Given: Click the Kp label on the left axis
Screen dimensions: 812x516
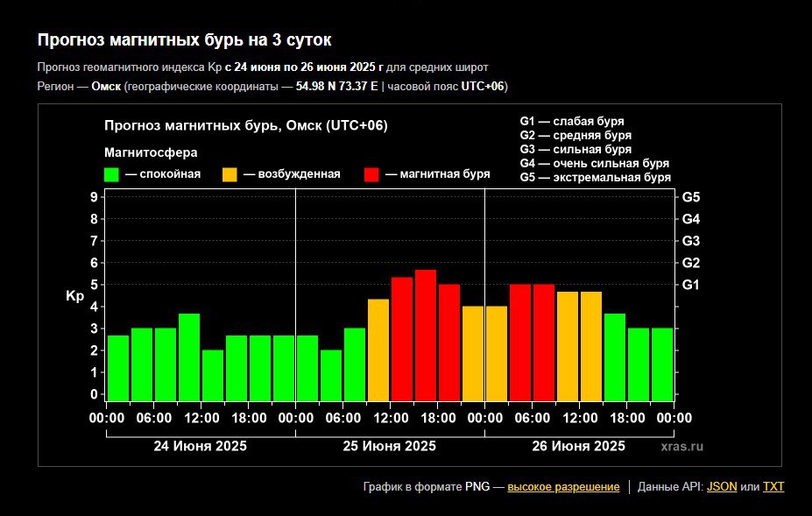Looking at the screenshot, I should coord(74,296).
